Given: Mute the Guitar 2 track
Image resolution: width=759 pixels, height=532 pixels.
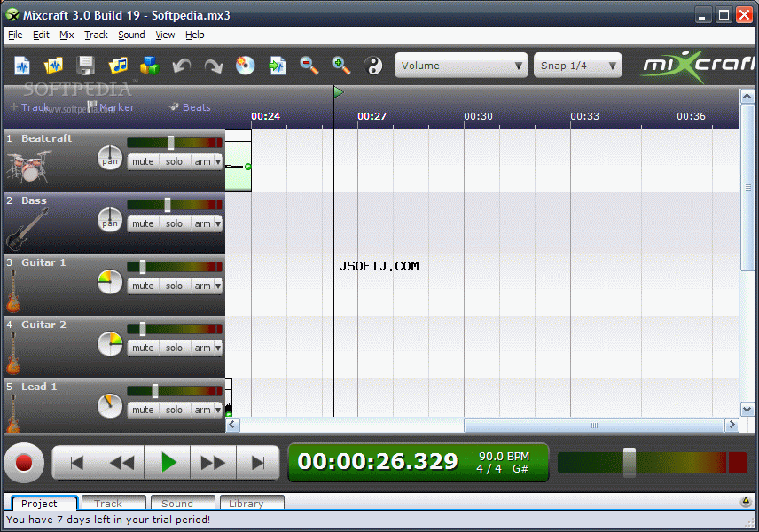Looking at the screenshot, I should tap(143, 348).
